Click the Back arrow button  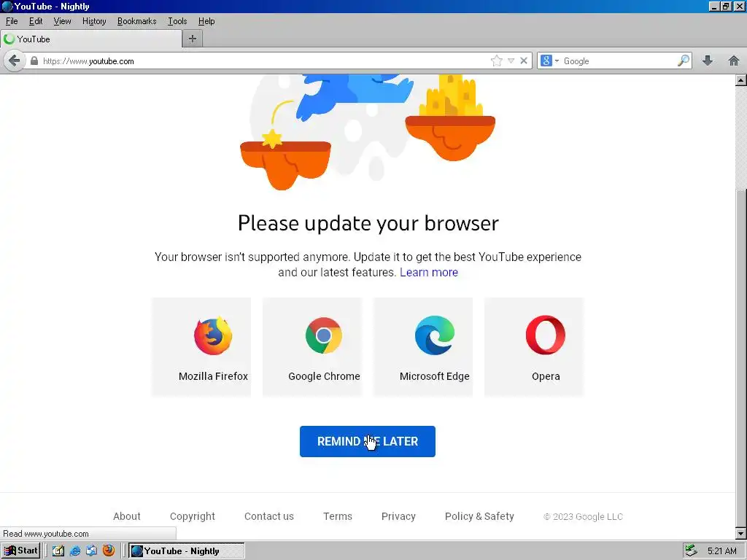(15, 61)
